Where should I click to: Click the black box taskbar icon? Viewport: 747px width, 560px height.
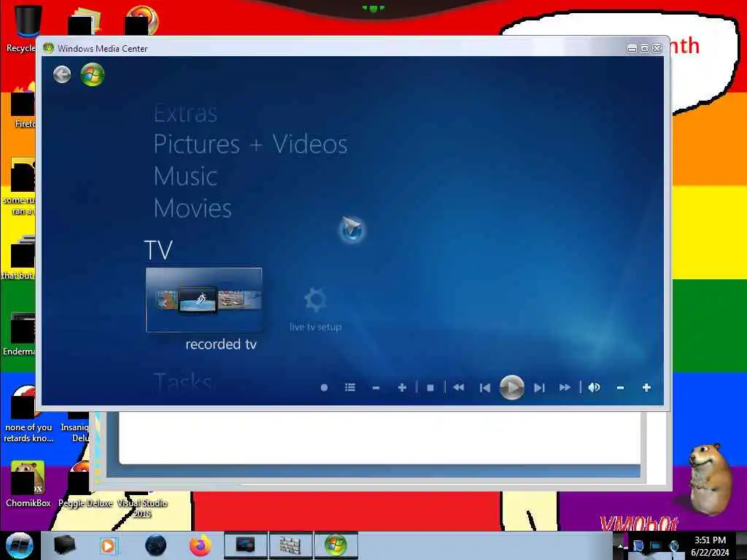[64, 545]
